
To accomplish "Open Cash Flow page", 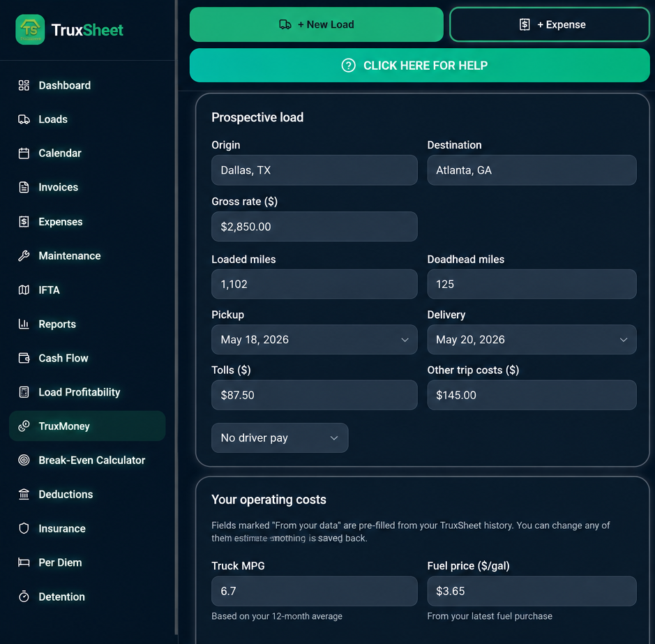I will coord(87,358).
